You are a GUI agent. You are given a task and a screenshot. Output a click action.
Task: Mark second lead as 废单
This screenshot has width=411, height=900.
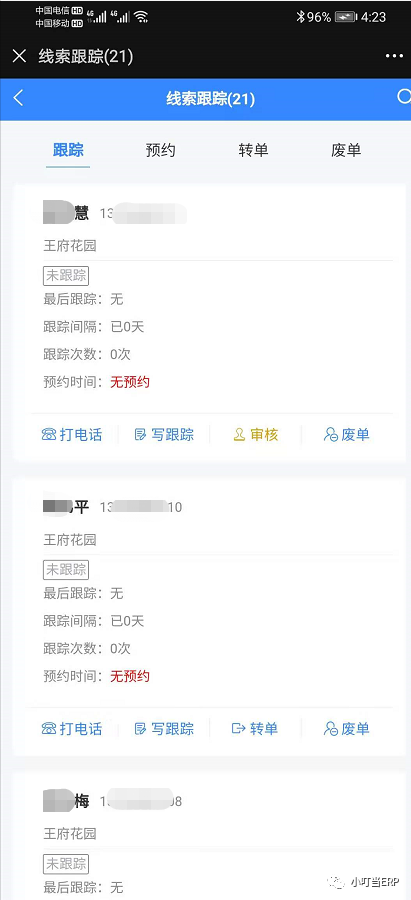(x=347, y=729)
